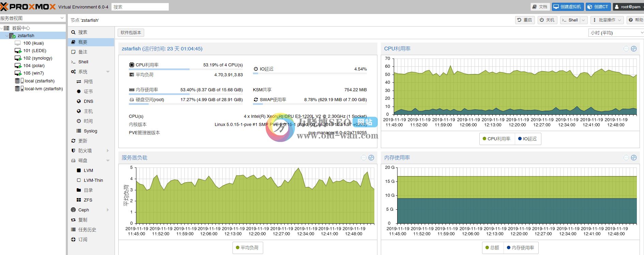Click the 更新 refresh icon in sidebar
Image resolution: width=644 pixels, height=255 pixels.
(x=73, y=141)
